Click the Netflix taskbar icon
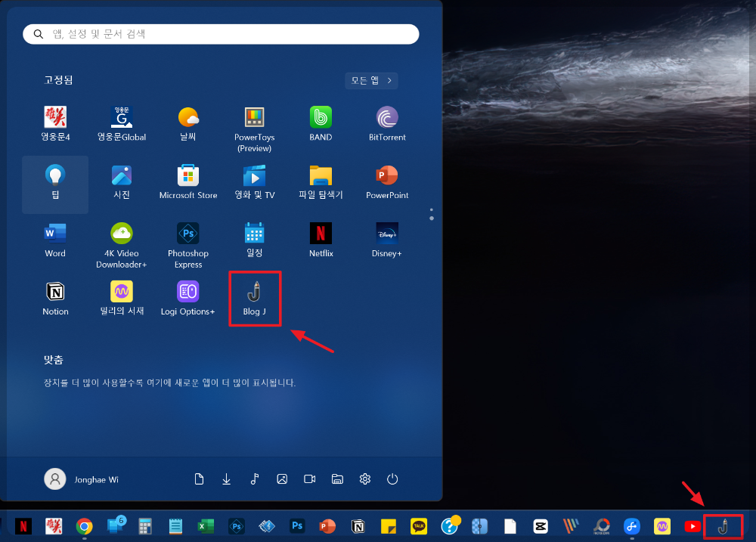Image resolution: width=756 pixels, height=542 pixels. coord(23,526)
